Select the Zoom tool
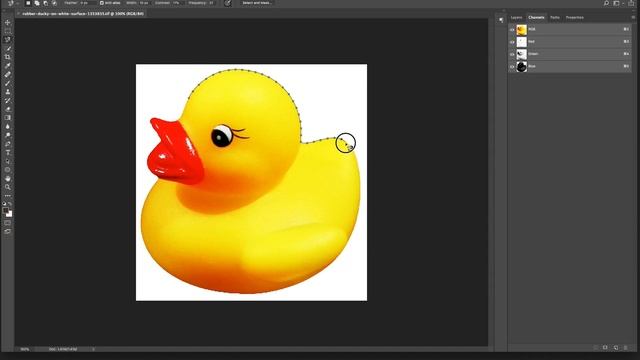Viewport: 640px width, 360px height. click(8, 187)
